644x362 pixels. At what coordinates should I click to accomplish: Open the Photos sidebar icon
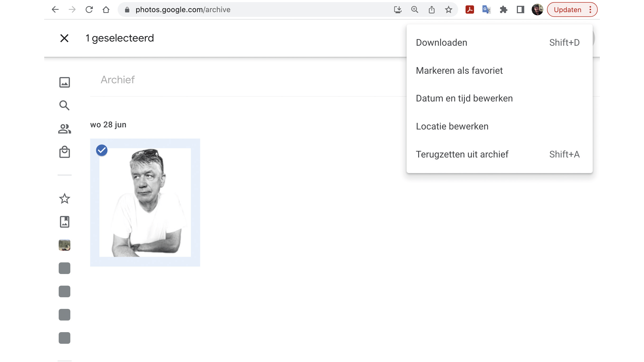click(65, 82)
